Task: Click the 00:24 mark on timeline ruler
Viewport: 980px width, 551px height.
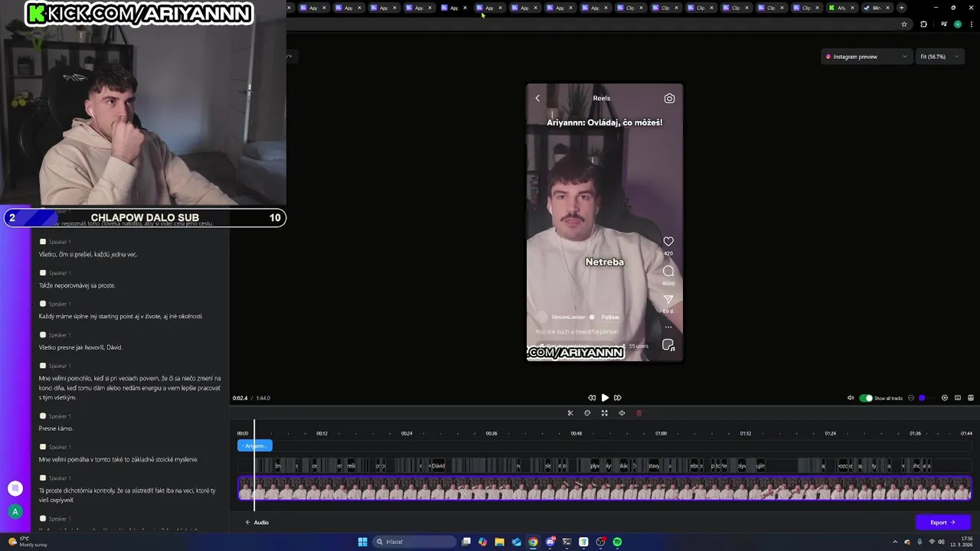Action: [x=407, y=433]
